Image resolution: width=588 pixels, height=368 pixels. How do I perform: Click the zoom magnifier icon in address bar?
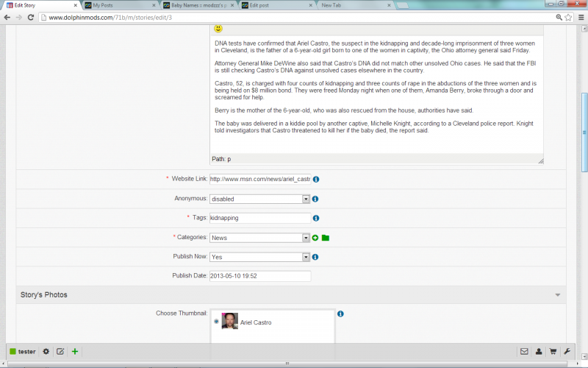click(x=559, y=17)
